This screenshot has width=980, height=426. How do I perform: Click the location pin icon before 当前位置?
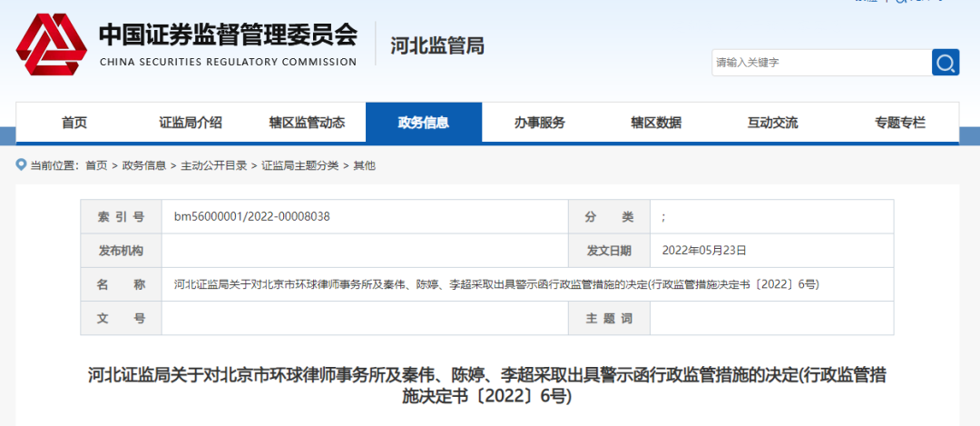pyautogui.click(x=21, y=165)
